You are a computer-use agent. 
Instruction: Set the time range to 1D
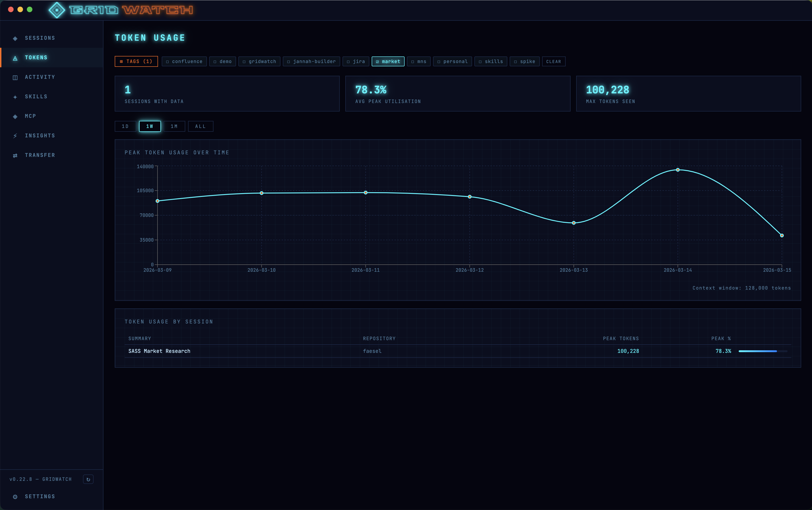click(125, 127)
